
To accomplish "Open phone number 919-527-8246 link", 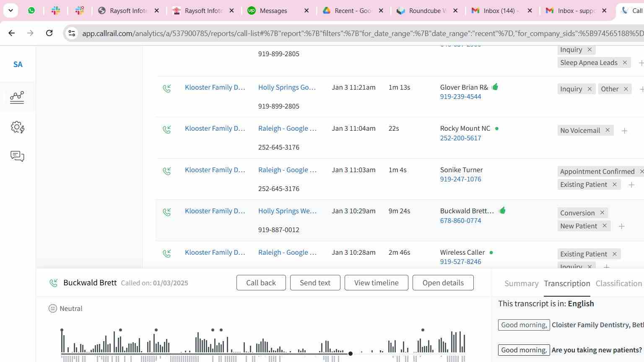I will point(460,262).
